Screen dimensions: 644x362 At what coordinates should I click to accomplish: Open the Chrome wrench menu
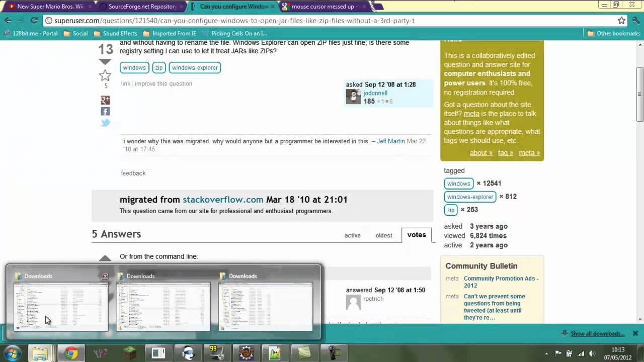pos(635,21)
